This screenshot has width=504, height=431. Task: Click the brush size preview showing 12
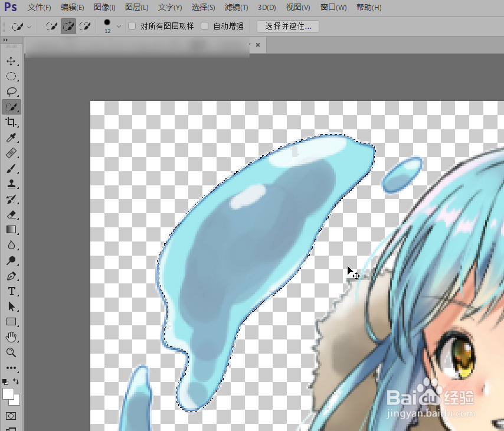107,26
